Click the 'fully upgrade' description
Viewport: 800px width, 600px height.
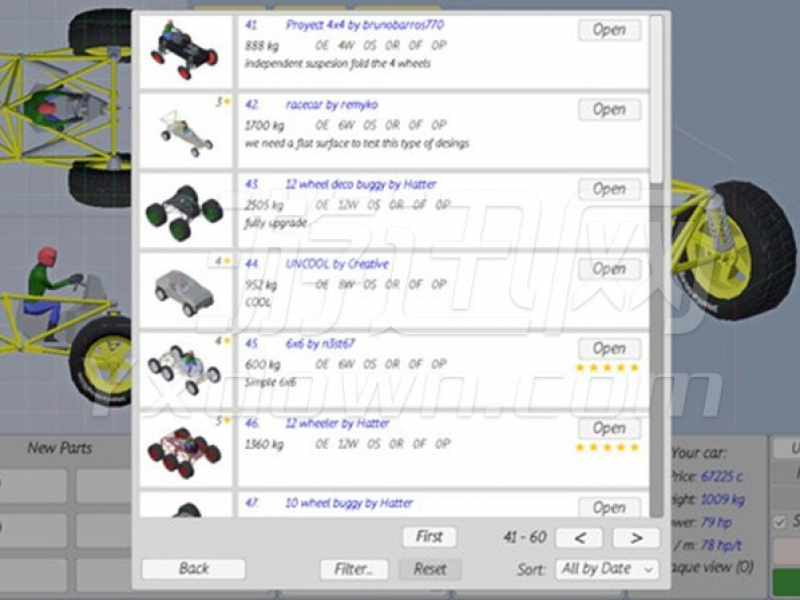point(276,223)
